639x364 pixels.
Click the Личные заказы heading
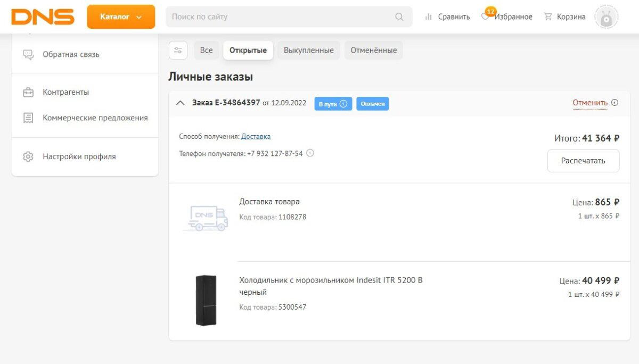tap(210, 77)
